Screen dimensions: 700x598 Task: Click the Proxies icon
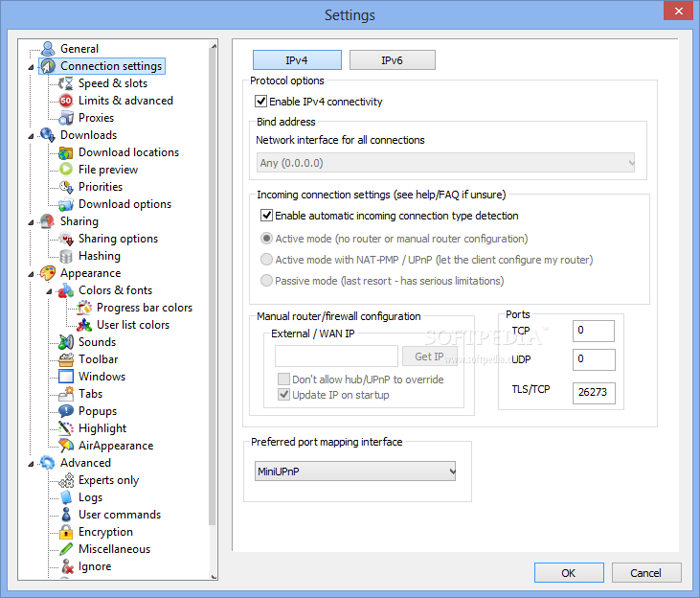[x=66, y=118]
